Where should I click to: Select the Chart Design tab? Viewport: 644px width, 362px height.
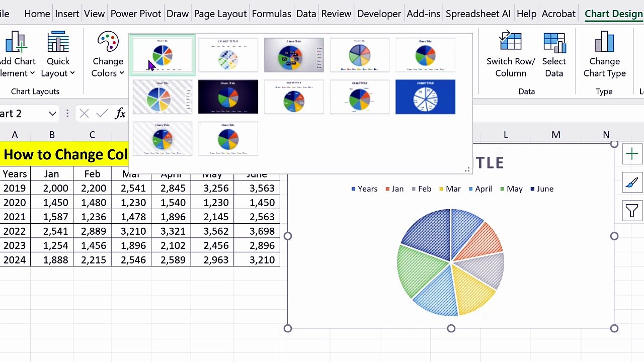point(613,14)
